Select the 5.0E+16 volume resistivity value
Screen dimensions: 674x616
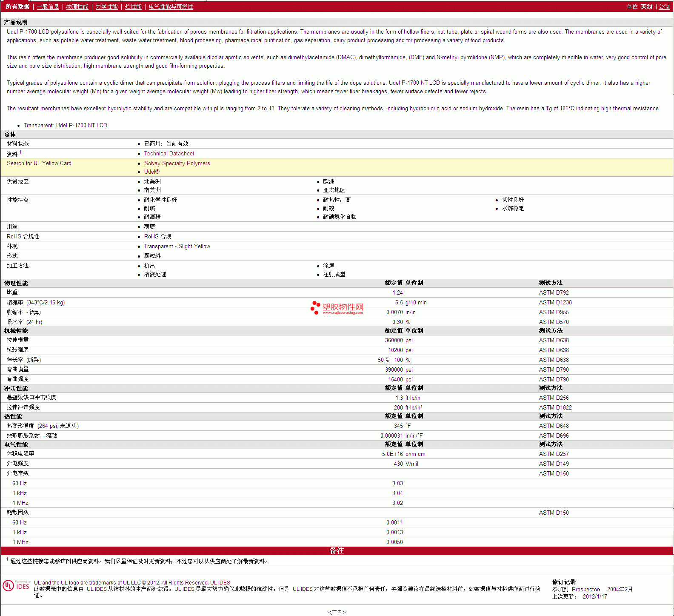point(392,454)
